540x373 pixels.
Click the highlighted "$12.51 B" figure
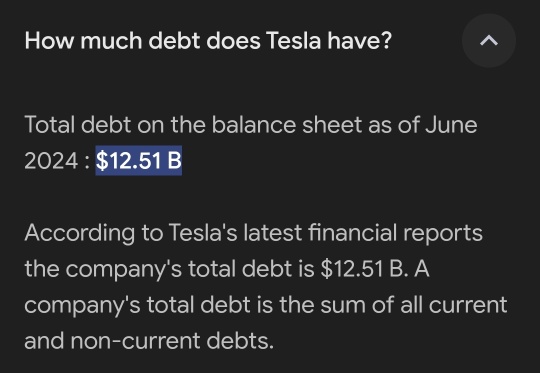(x=139, y=160)
